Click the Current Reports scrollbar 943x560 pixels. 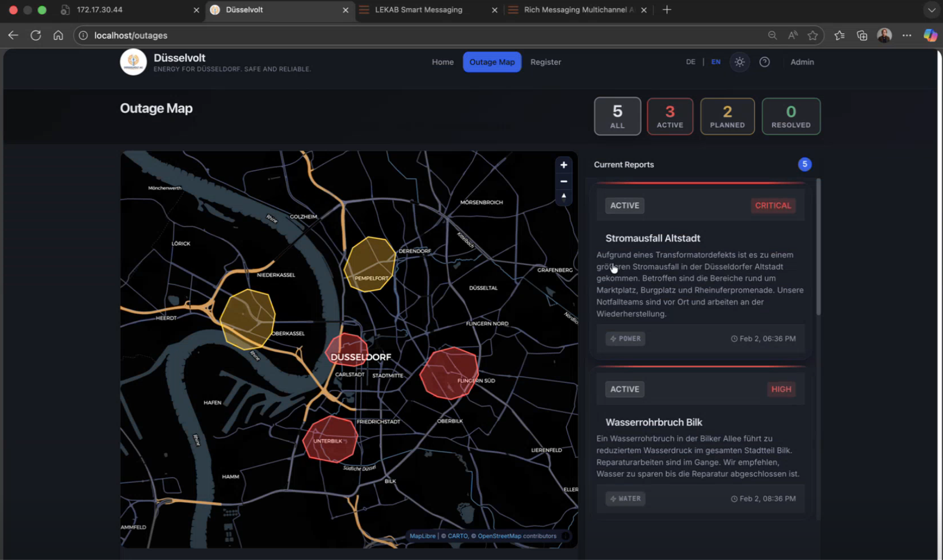coord(818,247)
